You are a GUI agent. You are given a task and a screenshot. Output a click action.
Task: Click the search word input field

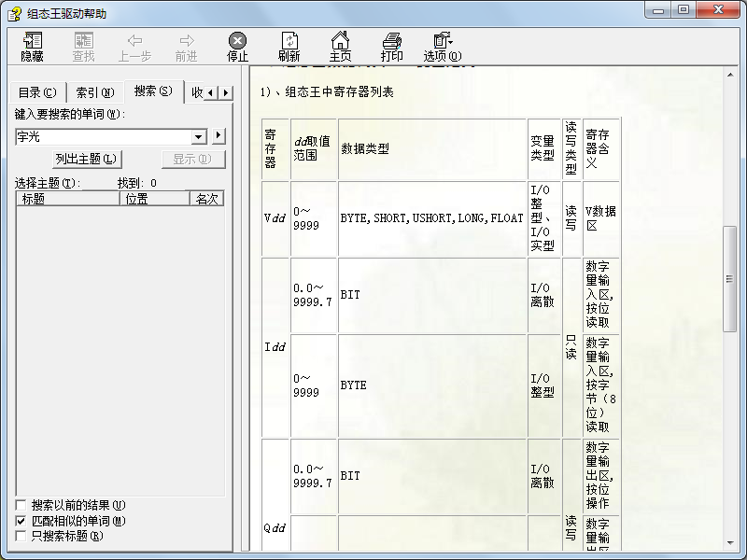pos(104,136)
